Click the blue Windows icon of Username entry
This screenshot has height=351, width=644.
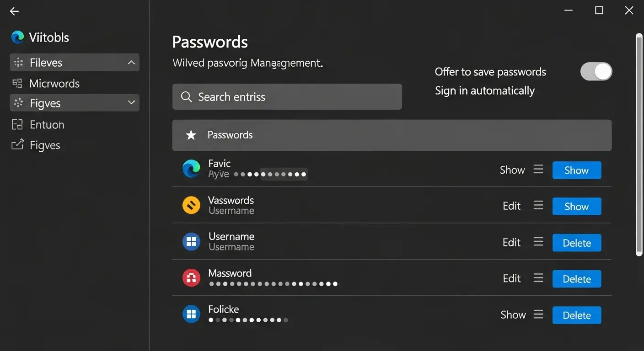tap(191, 241)
